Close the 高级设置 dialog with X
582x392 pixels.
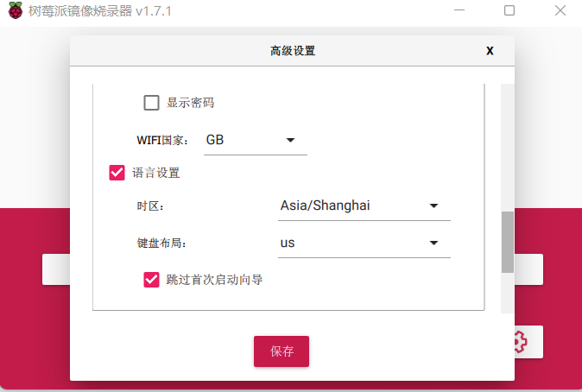click(x=490, y=51)
